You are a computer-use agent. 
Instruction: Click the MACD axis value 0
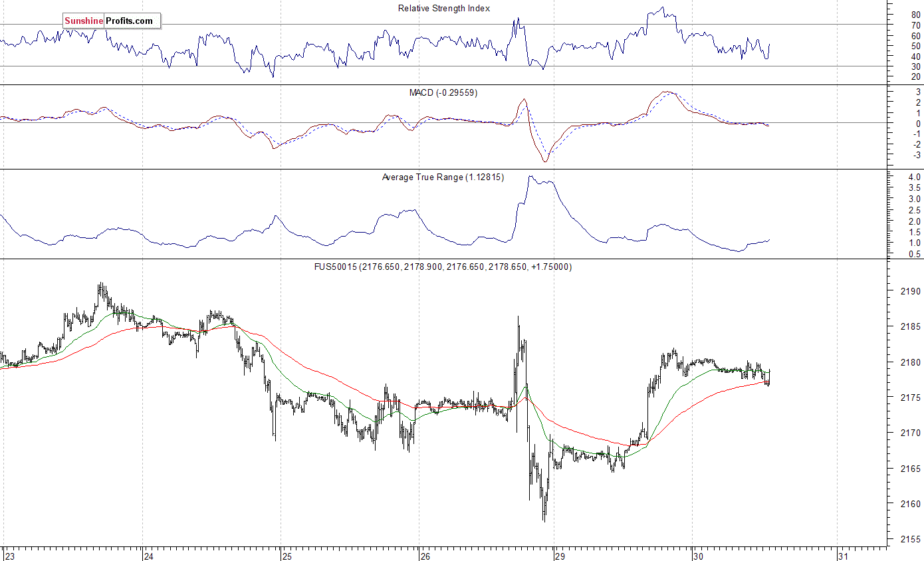918,123
